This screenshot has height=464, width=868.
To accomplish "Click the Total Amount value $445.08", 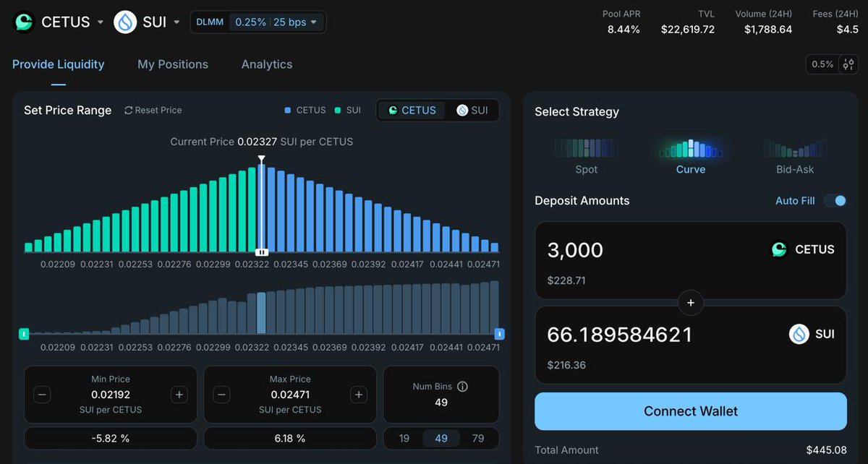I will (x=827, y=450).
